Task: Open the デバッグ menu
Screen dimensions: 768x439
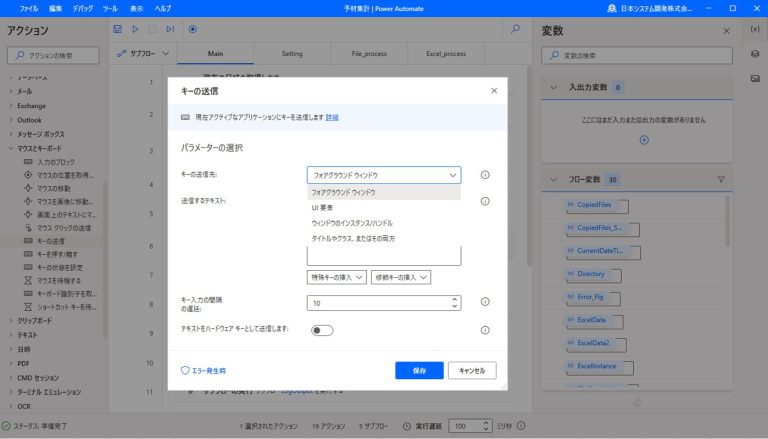Action: coord(83,8)
